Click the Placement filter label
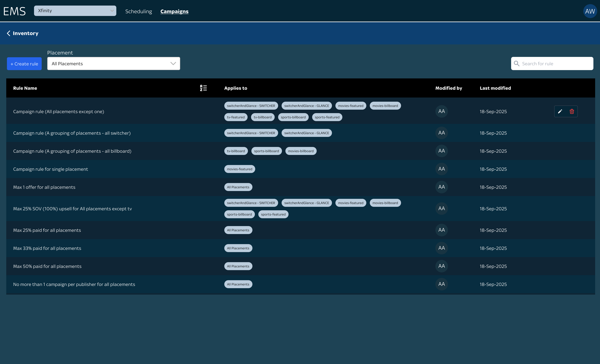600x364 pixels. tap(60, 53)
